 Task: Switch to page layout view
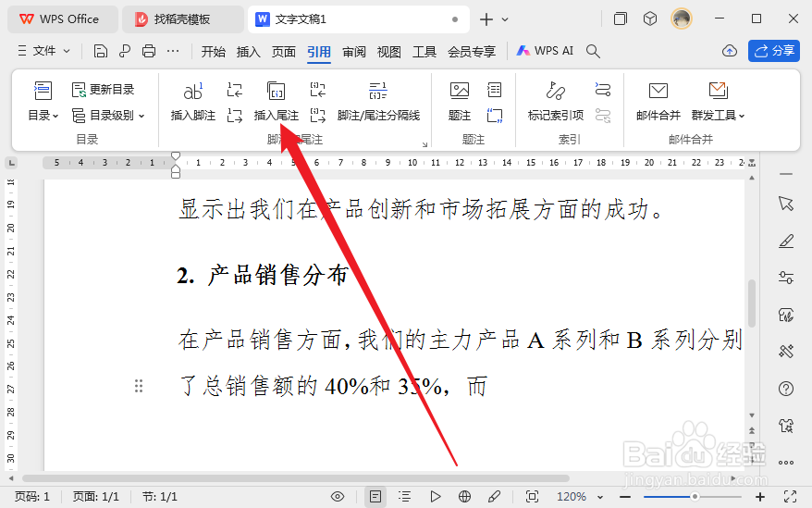pos(375,497)
